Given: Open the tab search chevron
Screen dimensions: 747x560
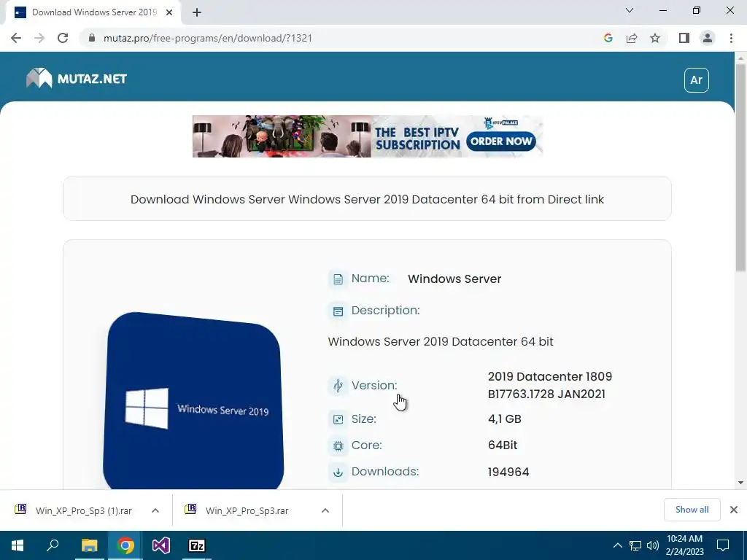Looking at the screenshot, I should pos(630,10).
